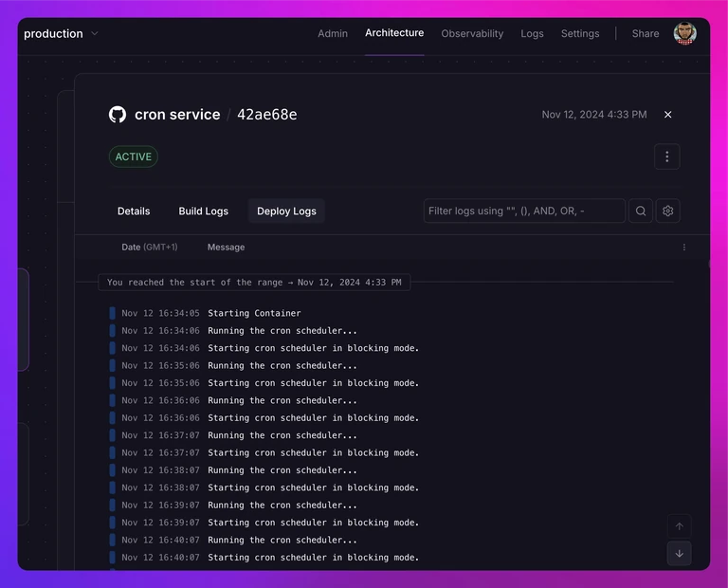The height and width of the screenshot is (588, 728).
Task: Click the scroll-to-top arrow button
Action: pyautogui.click(x=680, y=526)
